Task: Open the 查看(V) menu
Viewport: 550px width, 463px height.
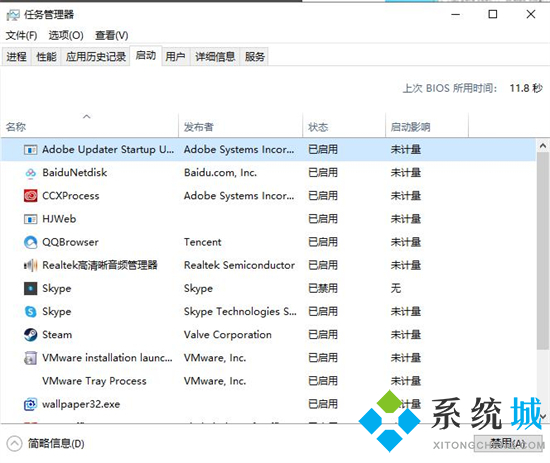Action: 112,35
